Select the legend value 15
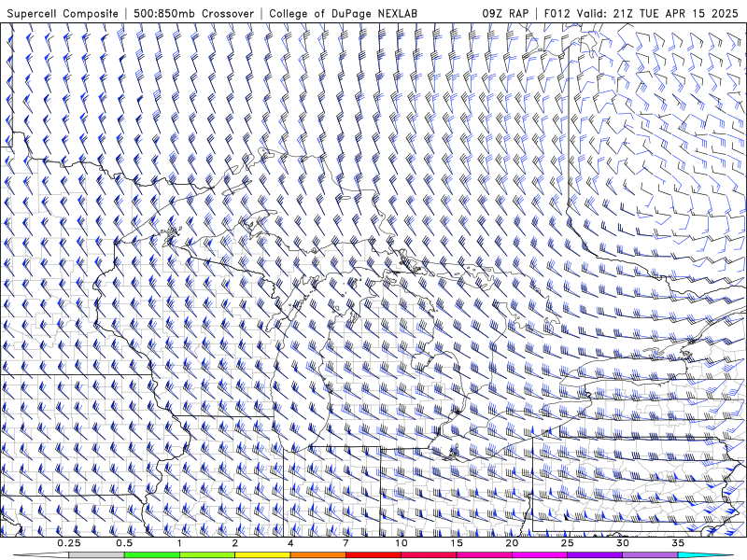747x560 pixels. (x=457, y=543)
